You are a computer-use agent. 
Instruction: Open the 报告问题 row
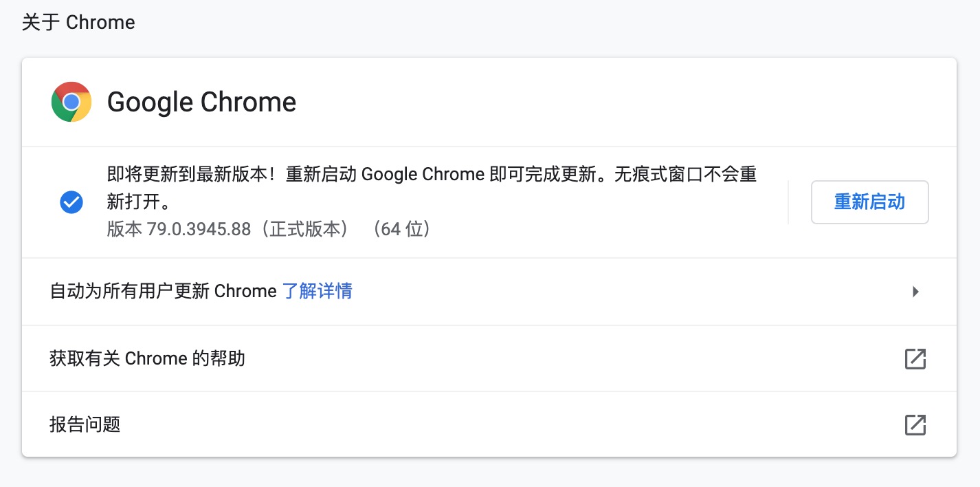tap(489, 424)
